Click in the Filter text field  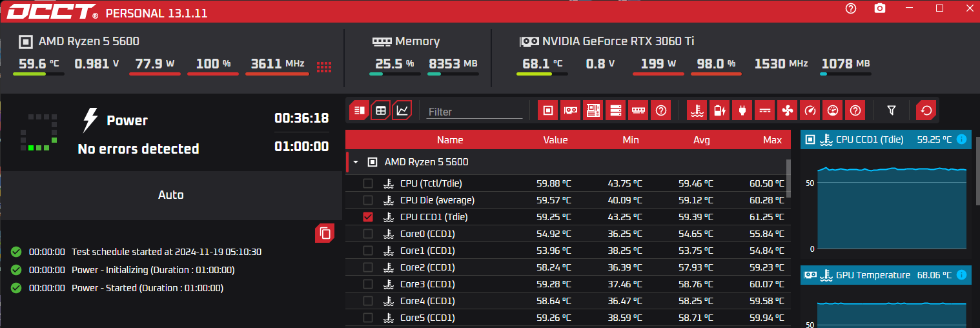click(474, 112)
